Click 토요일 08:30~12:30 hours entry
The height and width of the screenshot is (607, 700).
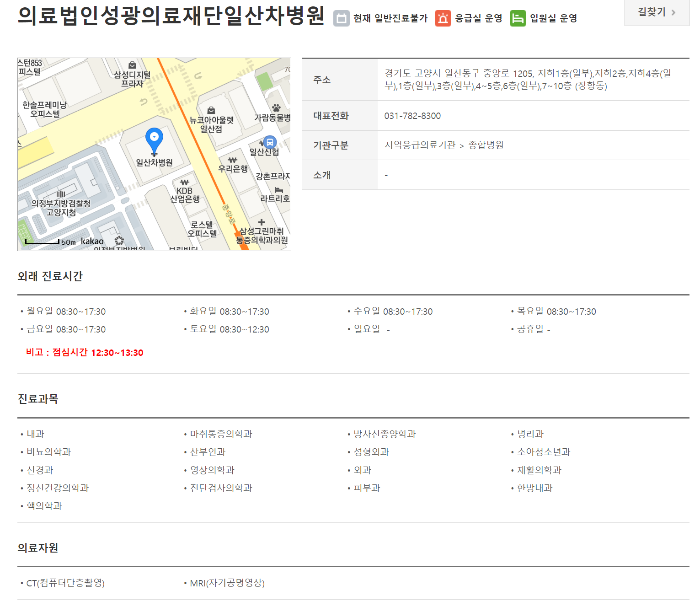point(230,329)
